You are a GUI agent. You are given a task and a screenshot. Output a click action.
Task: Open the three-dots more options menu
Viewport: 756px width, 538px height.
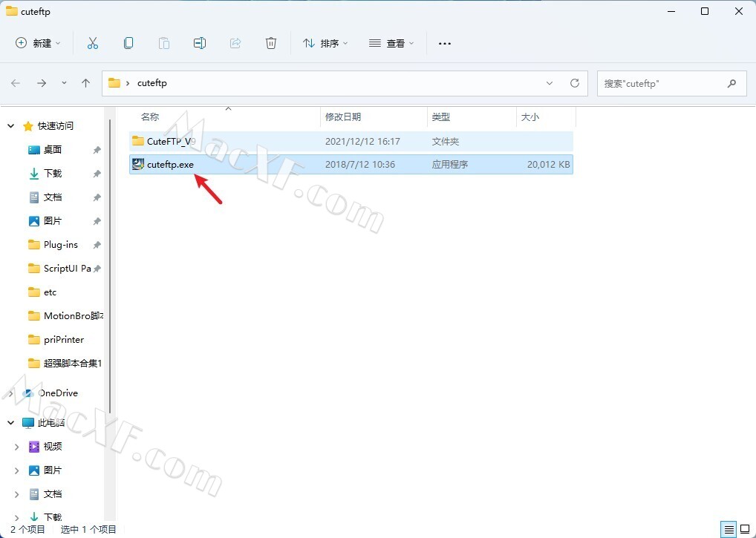click(x=445, y=43)
